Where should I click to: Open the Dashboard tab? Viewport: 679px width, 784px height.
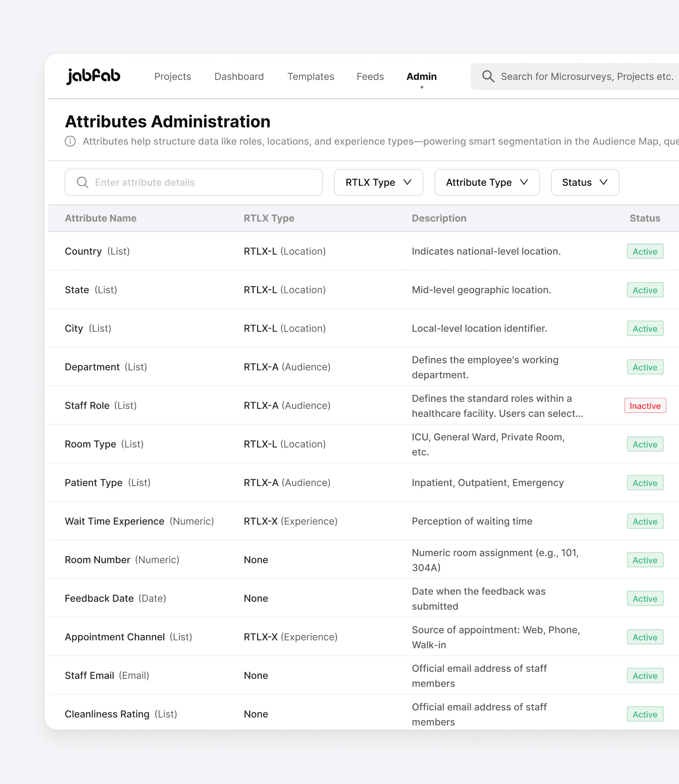click(239, 77)
